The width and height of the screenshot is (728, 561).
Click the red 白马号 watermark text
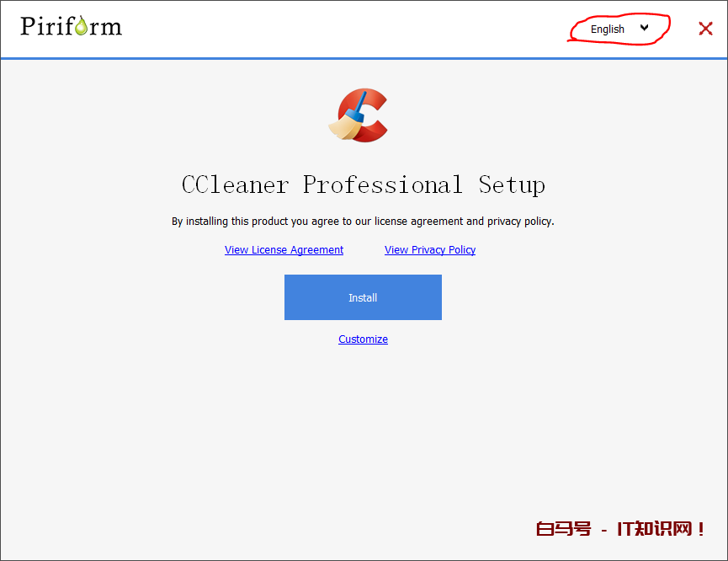[x=564, y=529]
